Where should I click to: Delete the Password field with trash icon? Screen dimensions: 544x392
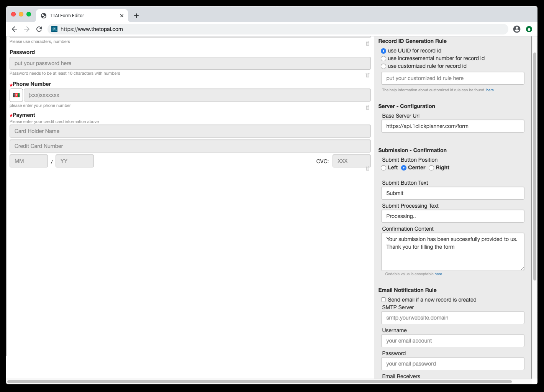click(x=367, y=75)
